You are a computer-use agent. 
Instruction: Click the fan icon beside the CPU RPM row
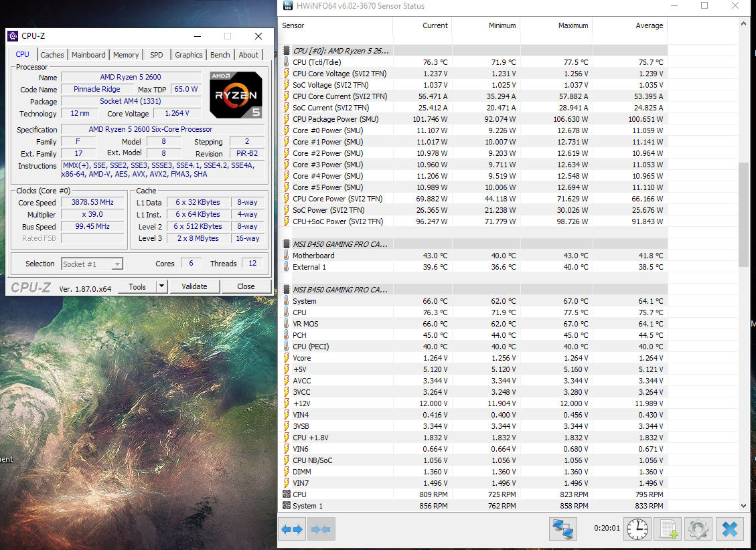coord(287,494)
